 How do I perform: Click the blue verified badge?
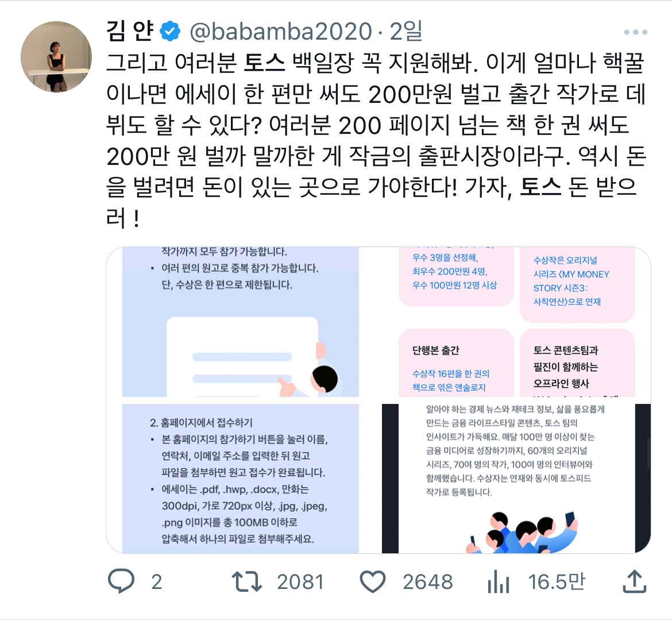170,31
